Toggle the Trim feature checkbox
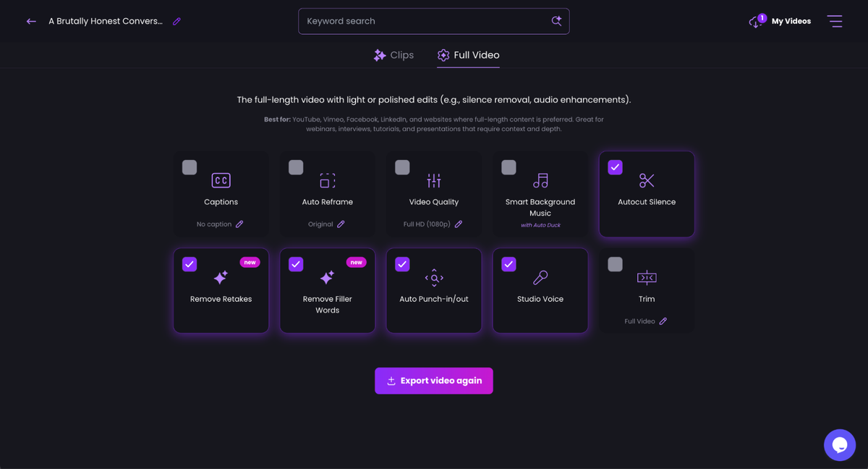The width and height of the screenshot is (868, 469). (x=615, y=263)
